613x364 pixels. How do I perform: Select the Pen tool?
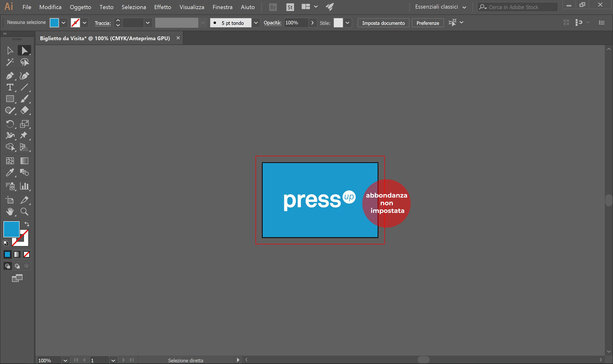coord(10,76)
